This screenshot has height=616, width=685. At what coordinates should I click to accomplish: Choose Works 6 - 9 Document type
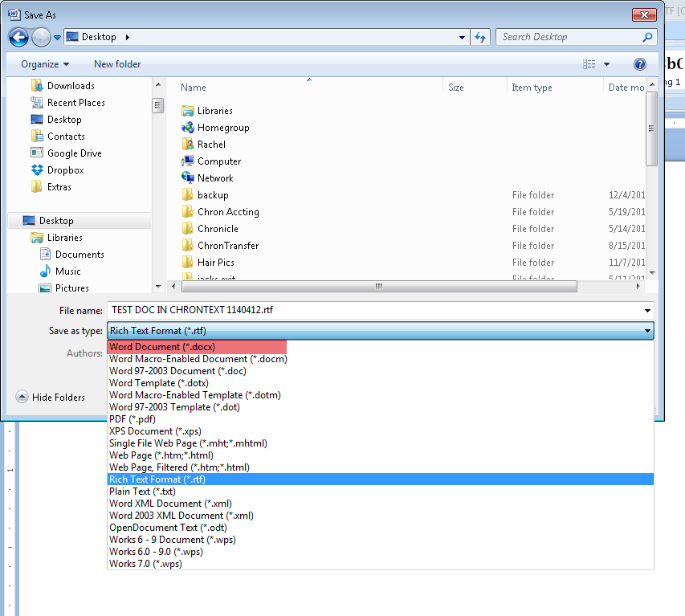click(x=381, y=540)
